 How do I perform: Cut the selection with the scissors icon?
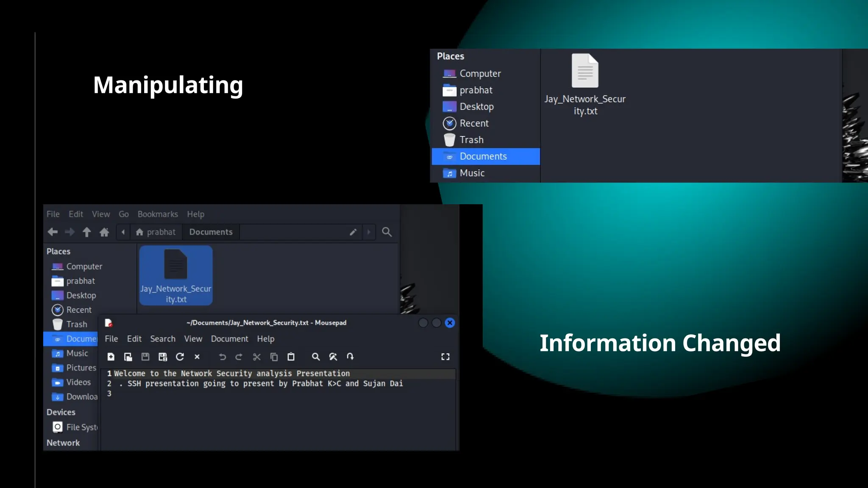[x=257, y=357]
